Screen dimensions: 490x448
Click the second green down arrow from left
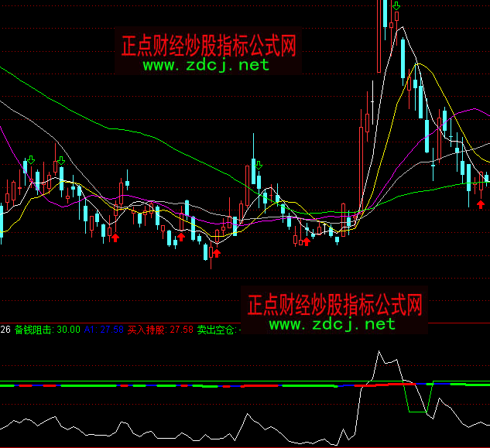tap(60, 162)
